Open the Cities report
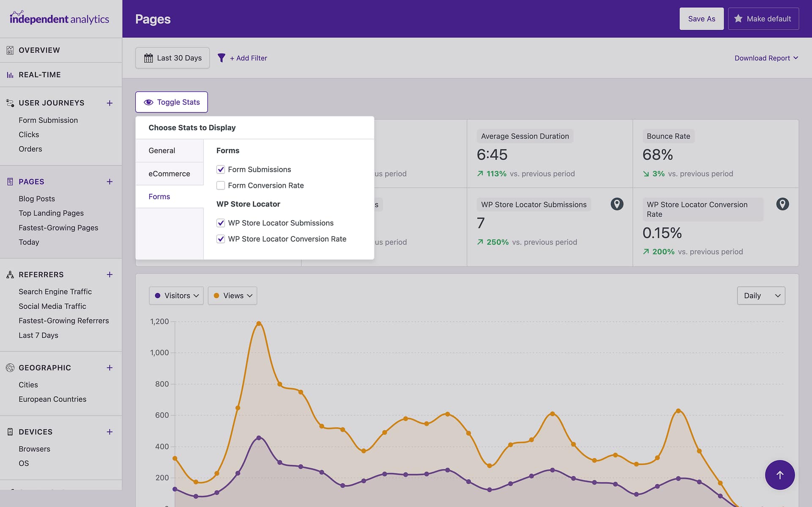Viewport: 812px width, 507px height. [28, 385]
